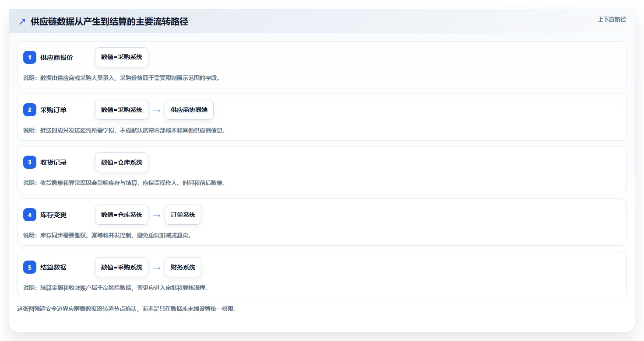Click the 收货记录 step title
The width and height of the screenshot is (644, 341).
(x=53, y=162)
